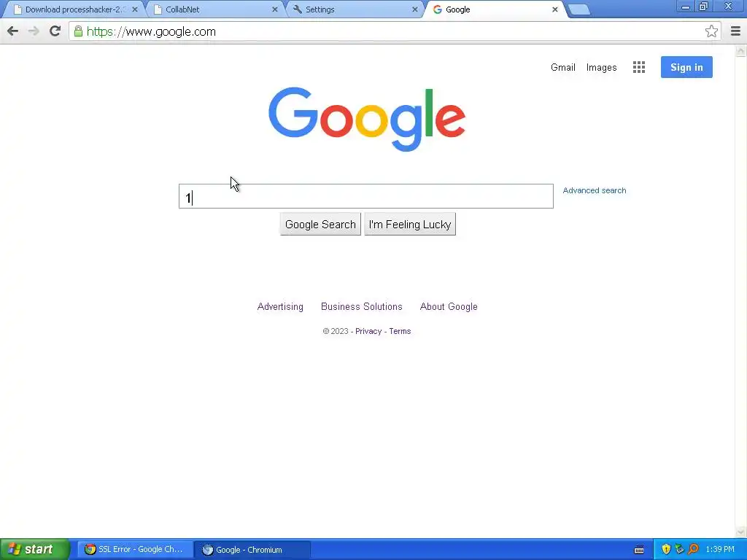Open the Google apps grid icon
The image size is (747, 560).
pyautogui.click(x=639, y=67)
